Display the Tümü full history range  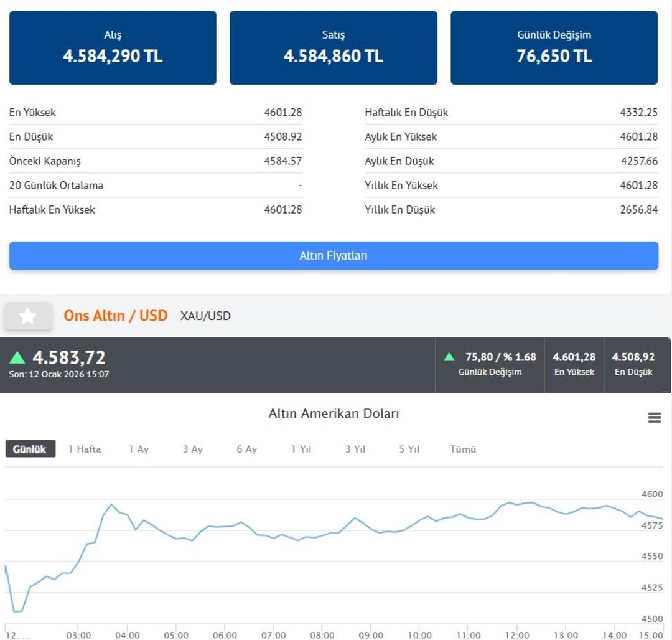point(463,449)
